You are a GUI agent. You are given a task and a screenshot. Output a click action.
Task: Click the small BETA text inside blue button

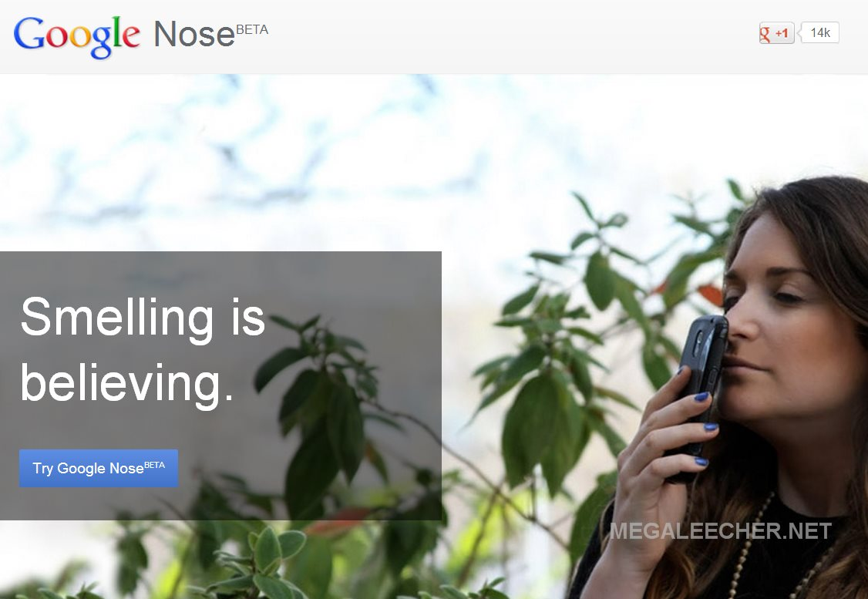pyautogui.click(x=154, y=465)
